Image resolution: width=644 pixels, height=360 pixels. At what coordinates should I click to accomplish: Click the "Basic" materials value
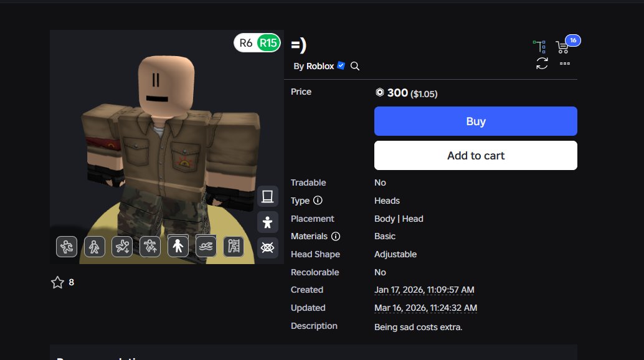click(x=385, y=237)
